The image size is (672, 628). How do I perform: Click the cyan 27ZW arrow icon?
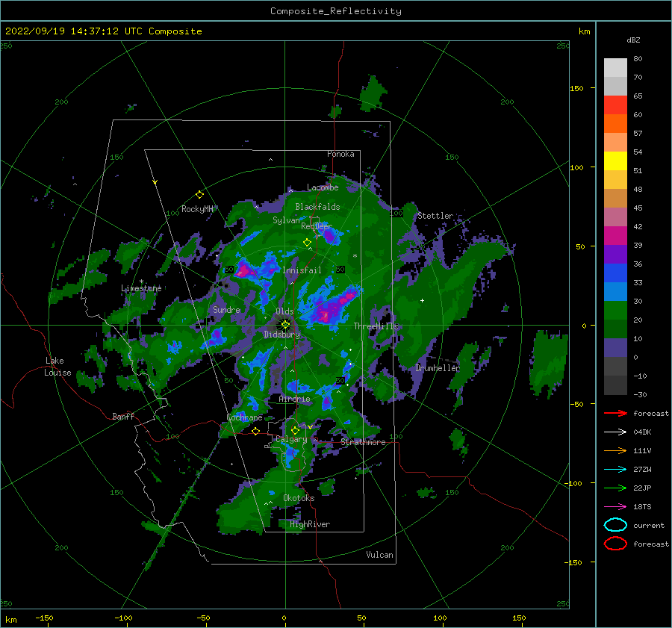point(615,469)
